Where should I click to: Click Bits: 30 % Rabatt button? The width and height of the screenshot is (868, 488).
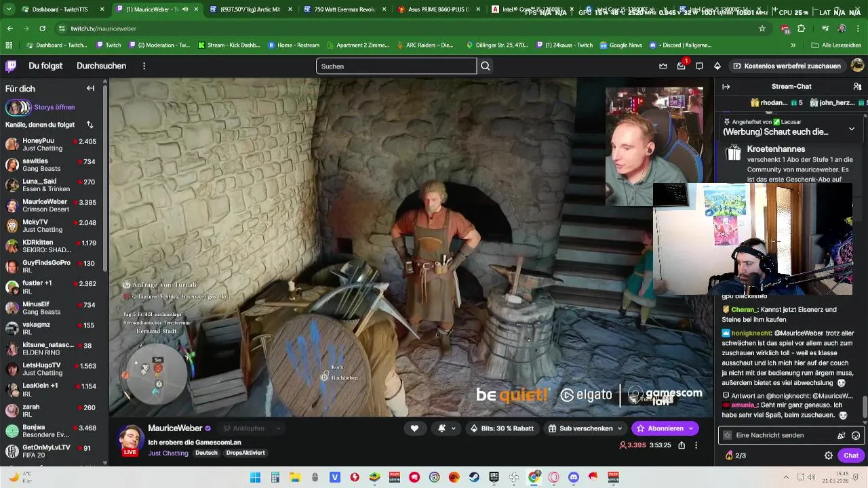(x=503, y=428)
